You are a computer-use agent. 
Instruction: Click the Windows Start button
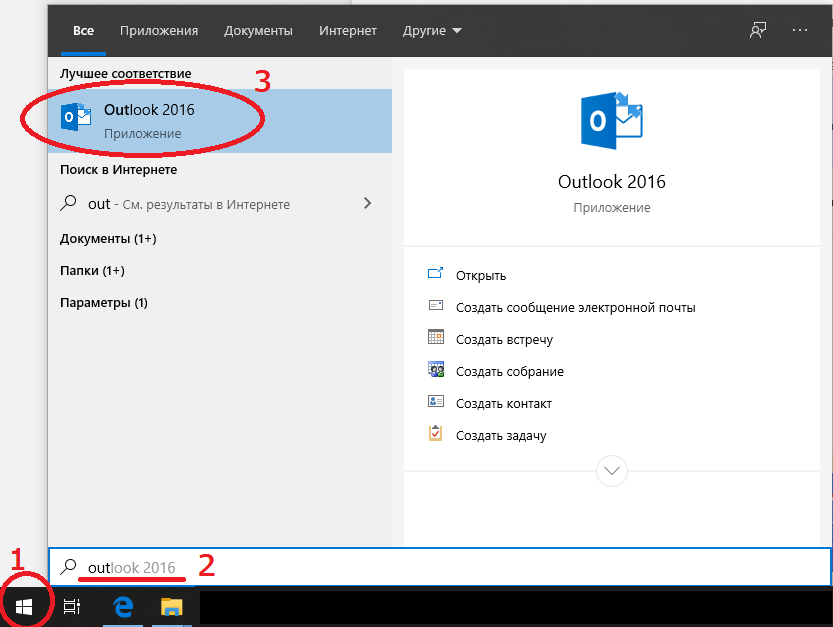[23, 606]
